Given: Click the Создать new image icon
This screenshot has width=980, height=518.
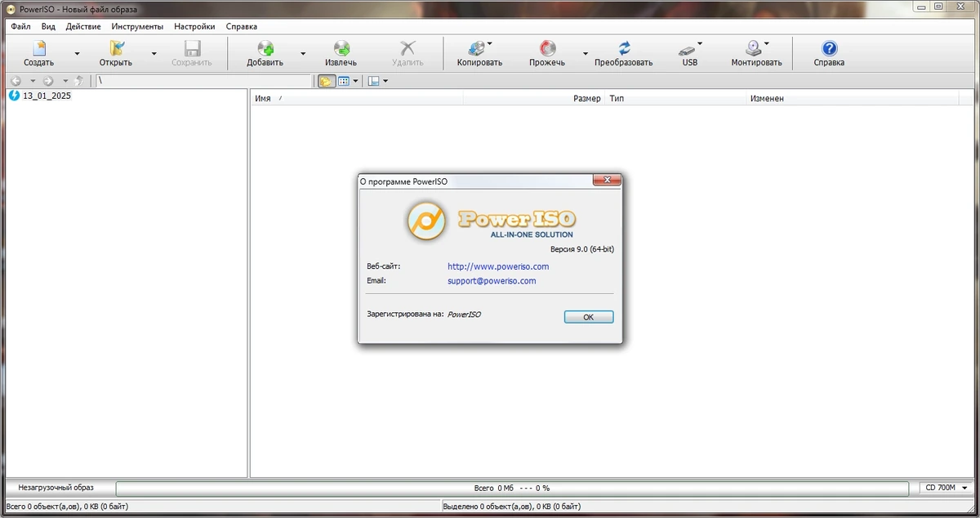Looking at the screenshot, I should 38,49.
